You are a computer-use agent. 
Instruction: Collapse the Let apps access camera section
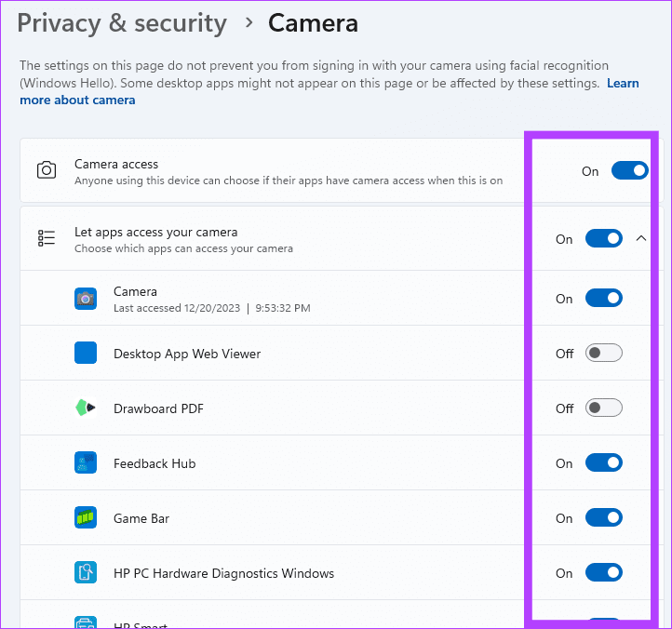640,238
